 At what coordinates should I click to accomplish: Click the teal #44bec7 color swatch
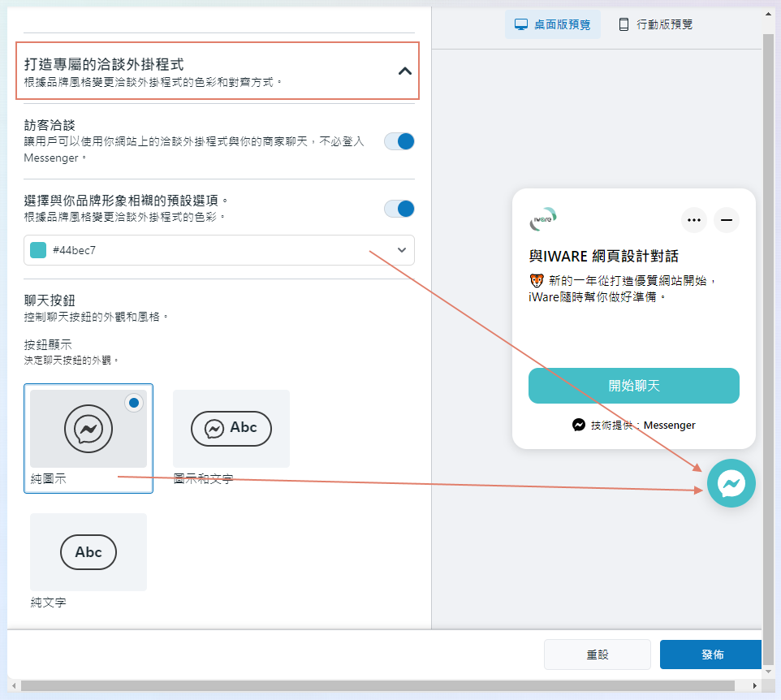(38, 250)
